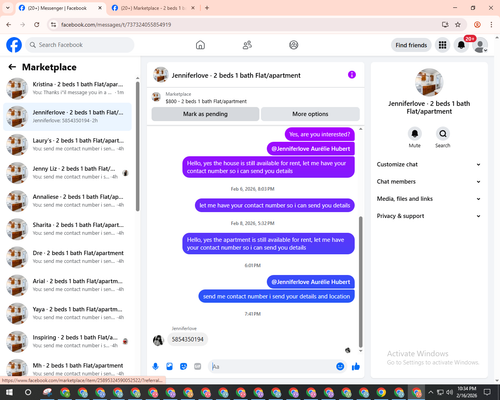Click the site information icon in address bar
Viewport: 500px width, 400px height.
pyautogui.click(x=53, y=25)
